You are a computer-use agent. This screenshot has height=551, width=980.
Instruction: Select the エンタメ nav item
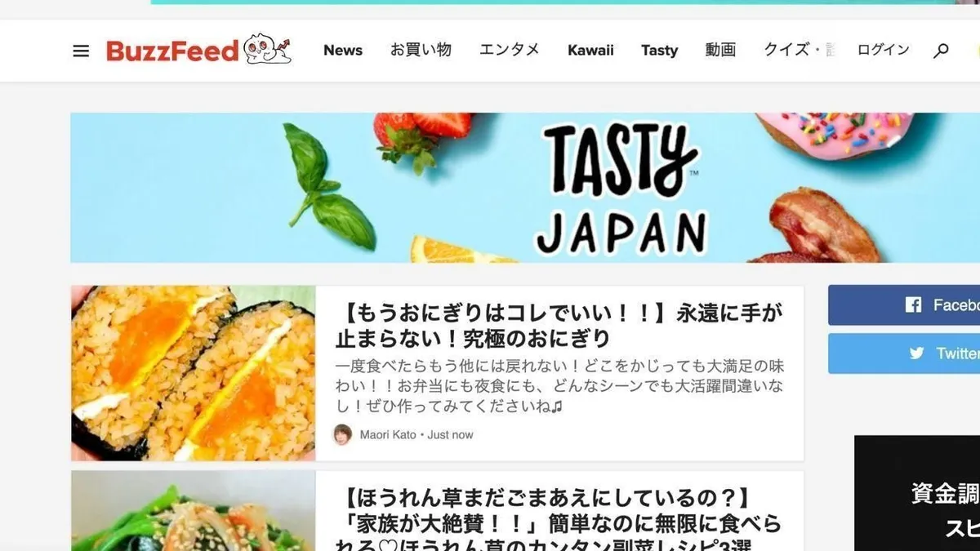tap(510, 51)
